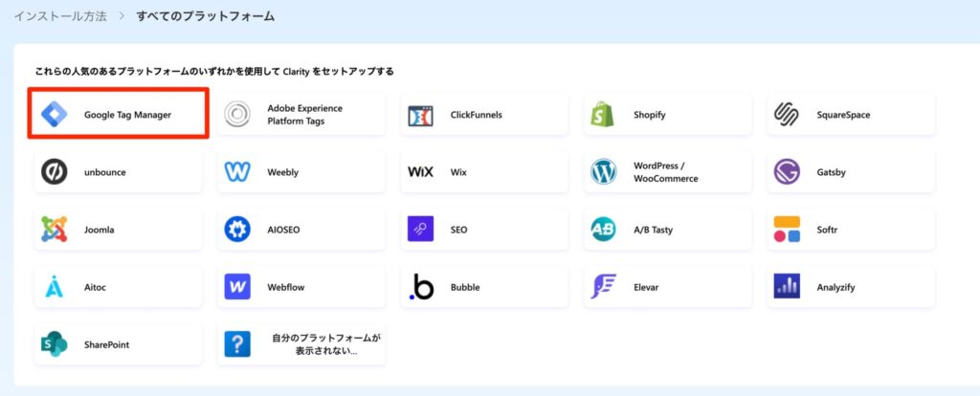The width and height of the screenshot is (980, 396).
Task: Click the Bubble .b logo icon
Action: (x=421, y=287)
